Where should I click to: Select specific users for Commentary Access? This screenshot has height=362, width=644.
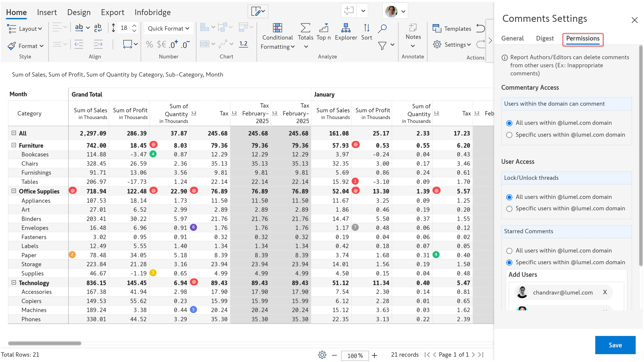tap(509, 135)
